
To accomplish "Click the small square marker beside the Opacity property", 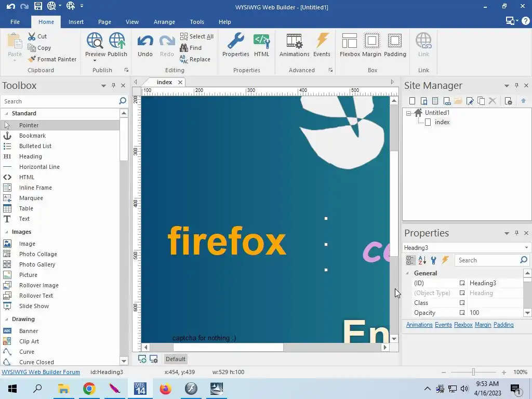I will [x=462, y=312].
